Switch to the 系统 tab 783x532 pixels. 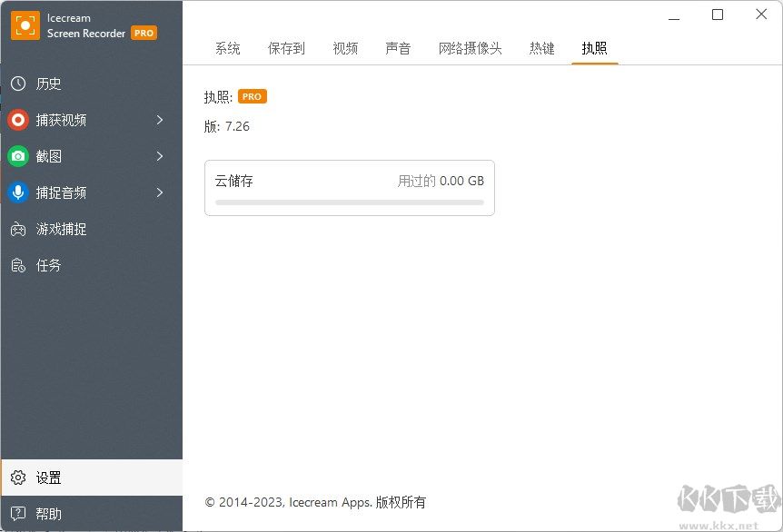tap(228, 48)
